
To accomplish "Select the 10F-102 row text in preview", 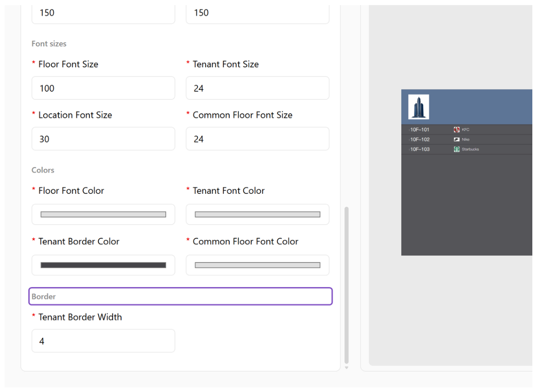I will [420, 140].
